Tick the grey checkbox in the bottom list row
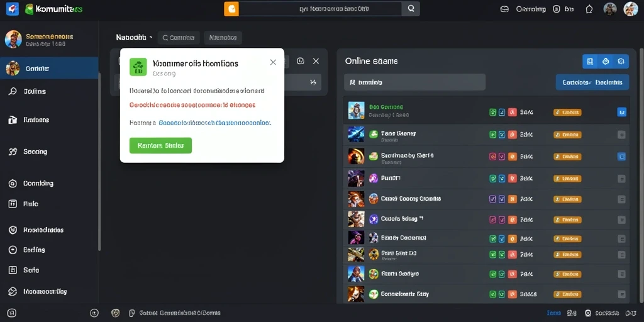Viewport: 644px width, 322px height. pos(621,294)
